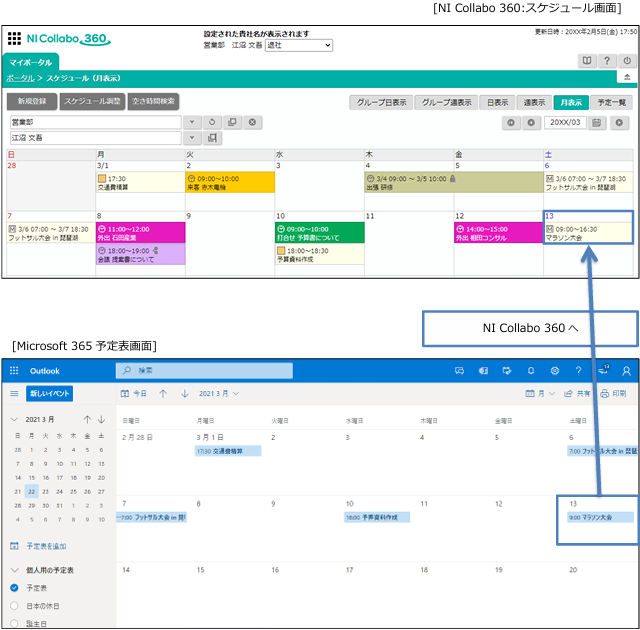Screen dimensions: 640x630
Task: Click the copy icon beside 営業部 field
Action: click(x=232, y=122)
